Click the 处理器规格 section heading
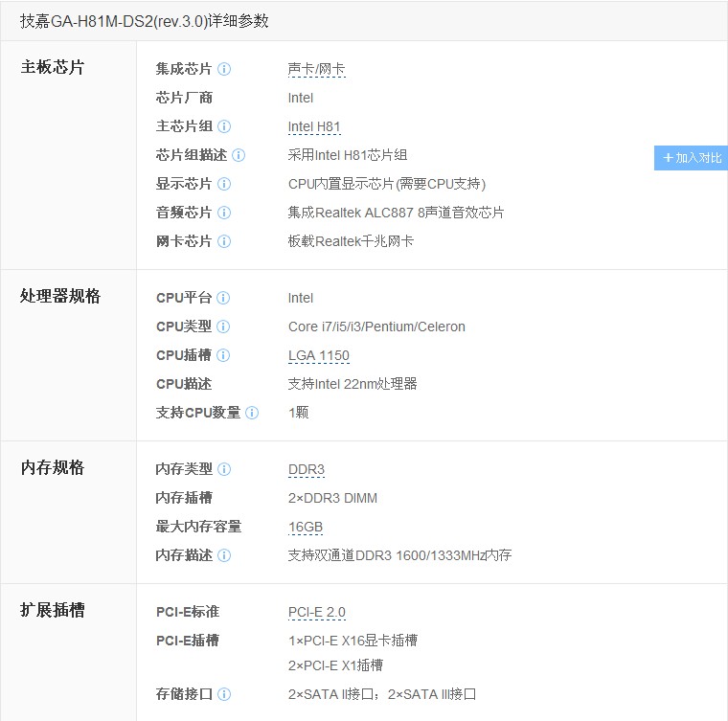 click(x=60, y=296)
